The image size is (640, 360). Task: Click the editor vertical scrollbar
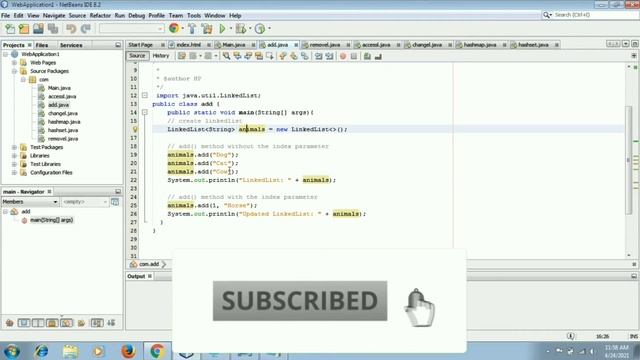(629, 159)
